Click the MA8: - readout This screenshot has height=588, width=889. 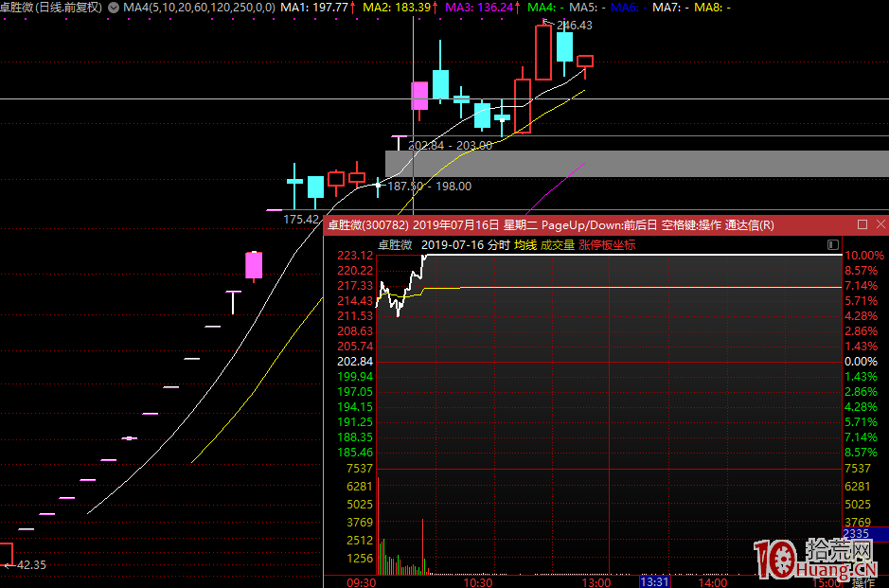tap(712, 8)
